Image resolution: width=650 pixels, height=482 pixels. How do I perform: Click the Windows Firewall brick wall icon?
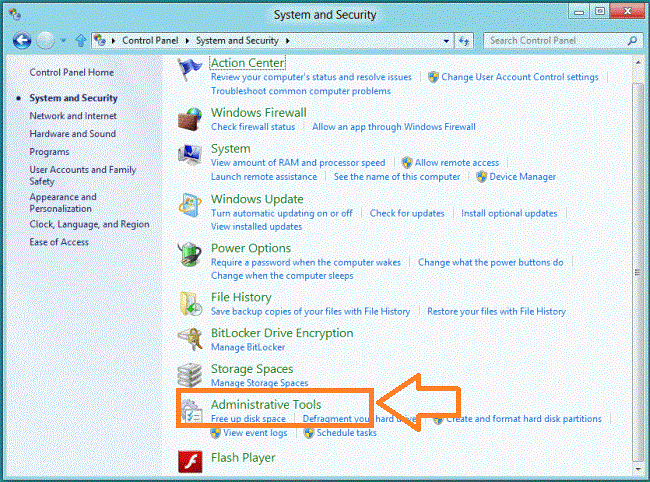[x=190, y=119]
